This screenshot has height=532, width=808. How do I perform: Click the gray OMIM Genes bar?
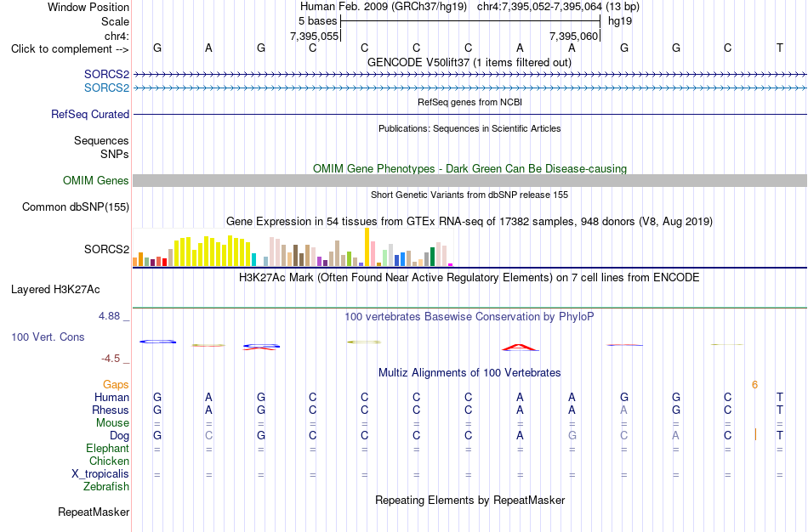pos(469,180)
